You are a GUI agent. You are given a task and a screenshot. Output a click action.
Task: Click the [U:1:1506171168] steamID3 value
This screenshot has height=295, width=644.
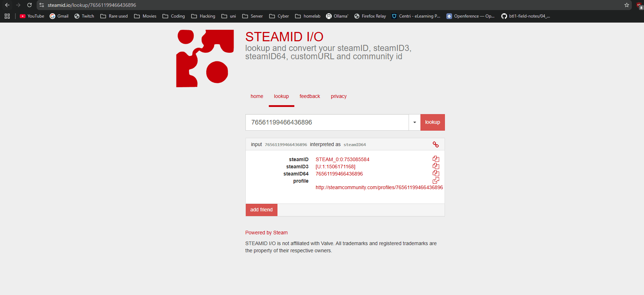(336, 167)
